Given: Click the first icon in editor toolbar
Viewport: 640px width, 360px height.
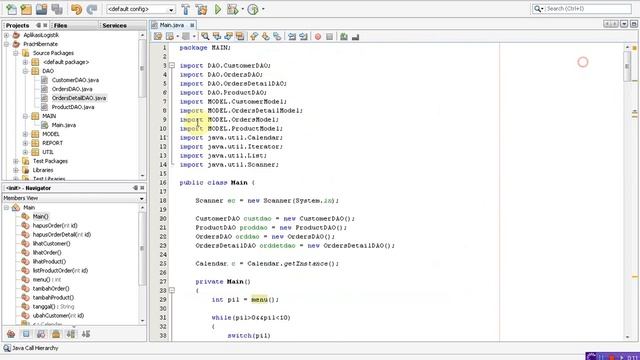Looking at the screenshot, I should (158, 37).
